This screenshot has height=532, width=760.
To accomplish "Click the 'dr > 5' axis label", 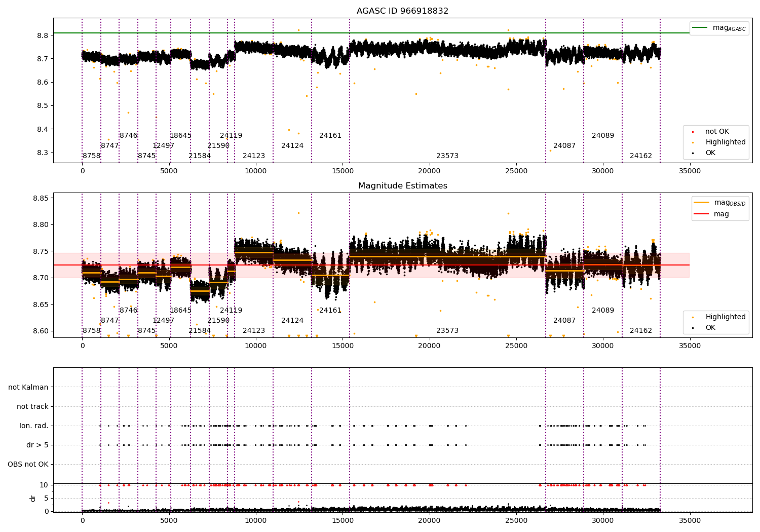I will [37, 445].
